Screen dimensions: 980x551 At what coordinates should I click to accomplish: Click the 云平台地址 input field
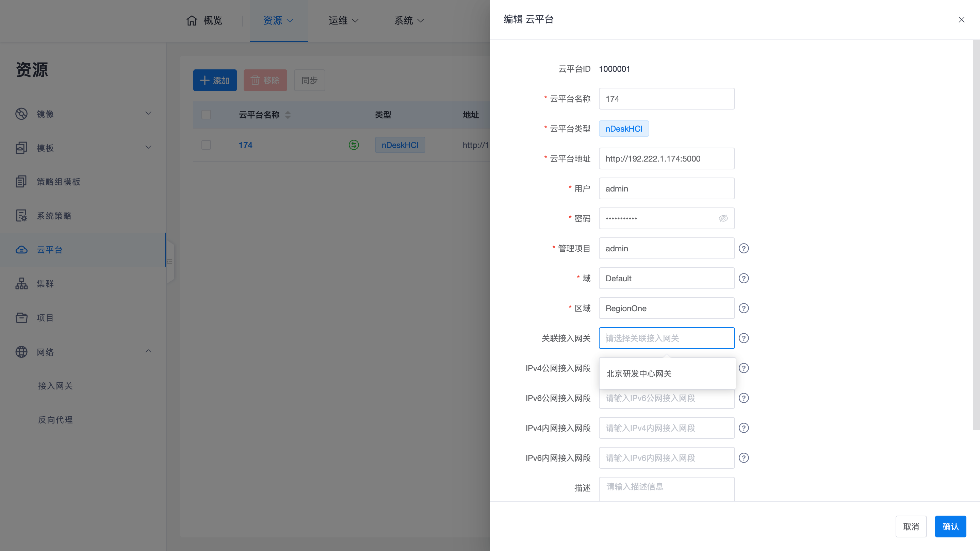666,158
